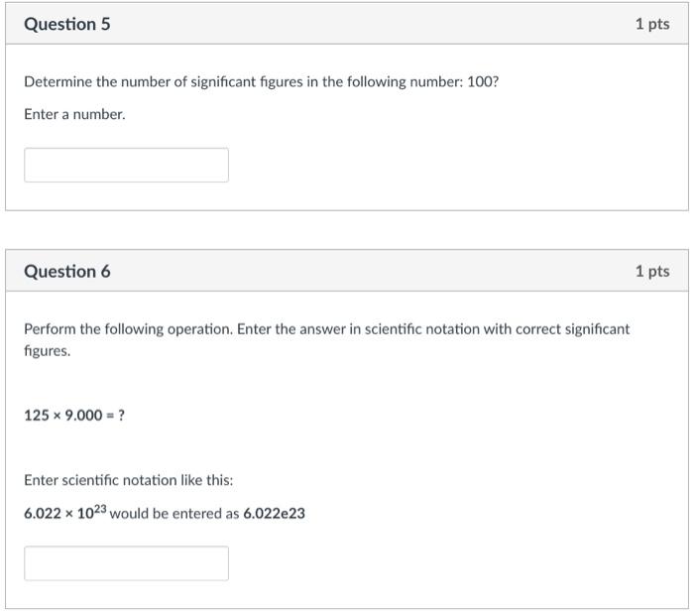Click the 1 pts label for Question 5

pos(651,24)
